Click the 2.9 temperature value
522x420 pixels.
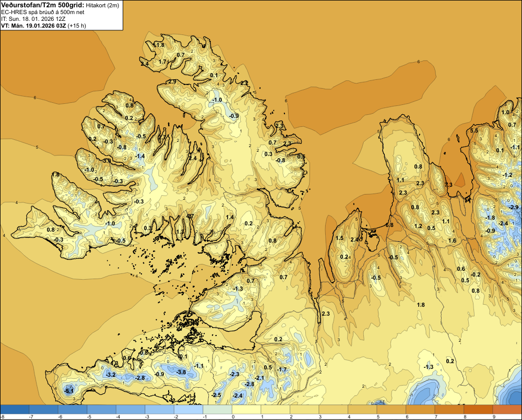pos(172,81)
